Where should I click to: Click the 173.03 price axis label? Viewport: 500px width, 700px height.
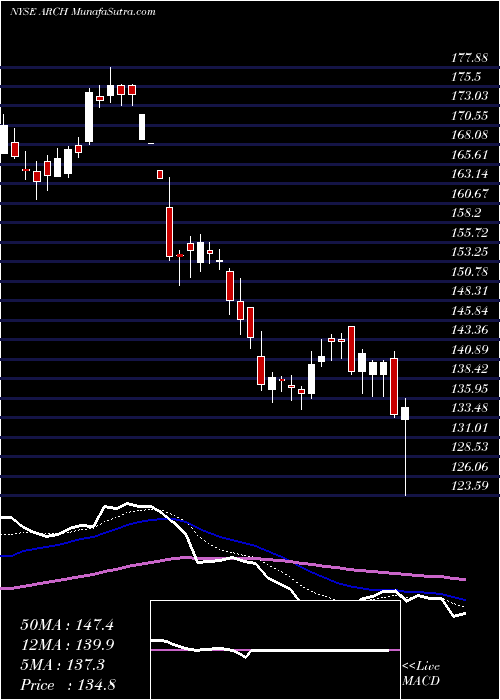click(471, 96)
